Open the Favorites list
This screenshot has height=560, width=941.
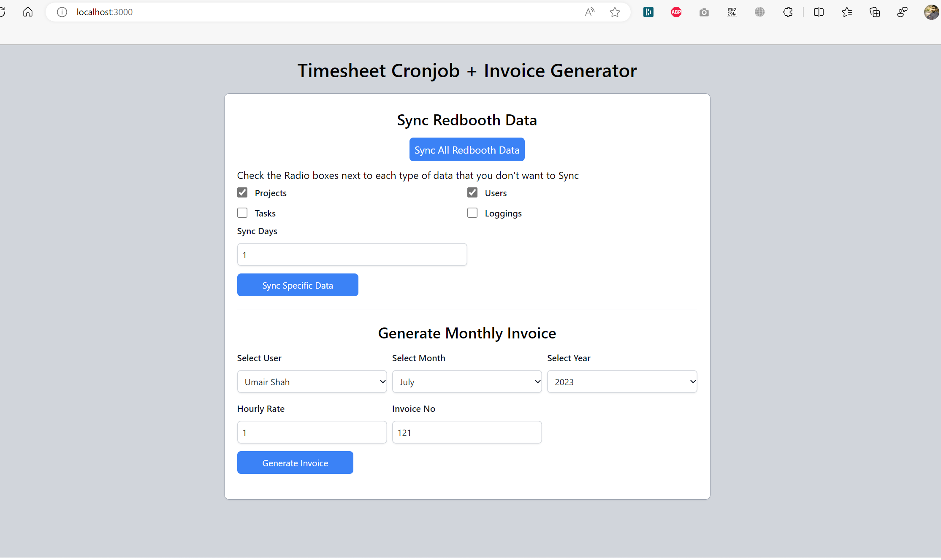click(846, 12)
